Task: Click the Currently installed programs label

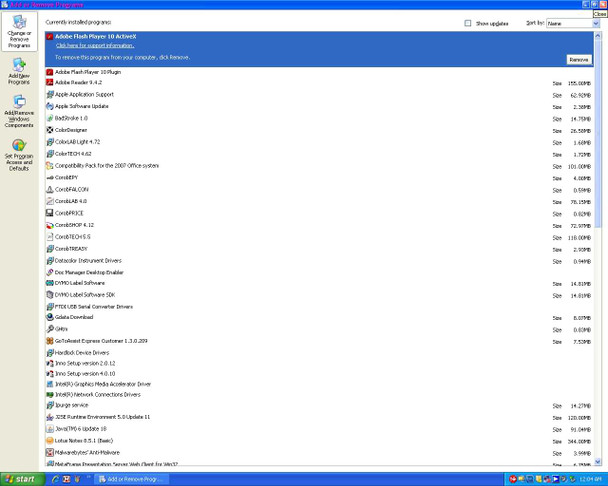Action: [78, 22]
